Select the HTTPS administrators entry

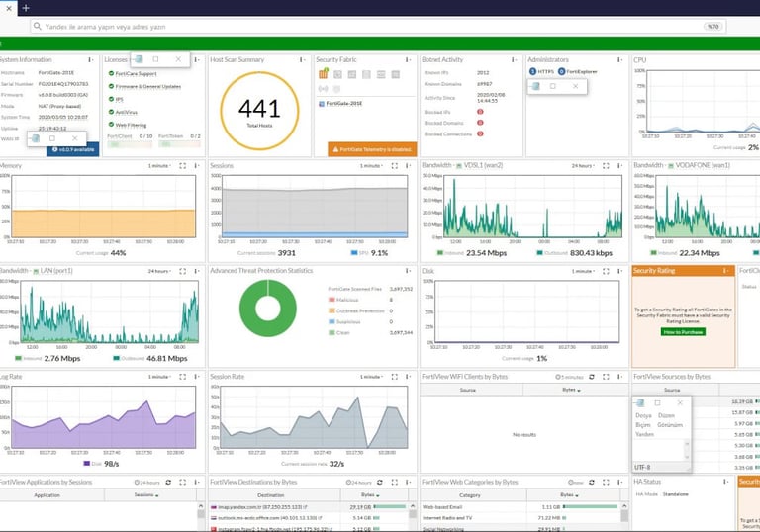point(542,72)
